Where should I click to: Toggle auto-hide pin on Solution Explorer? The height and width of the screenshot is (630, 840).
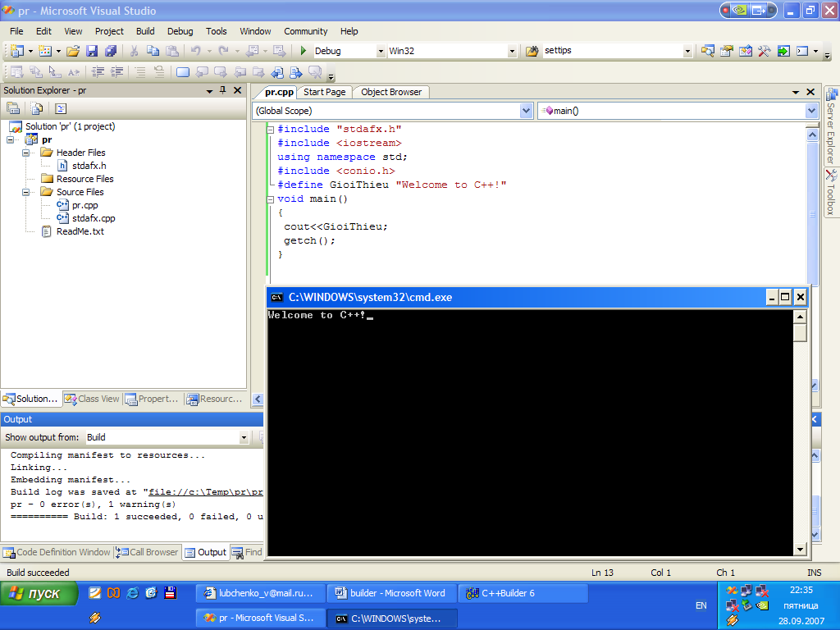pos(223,90)
